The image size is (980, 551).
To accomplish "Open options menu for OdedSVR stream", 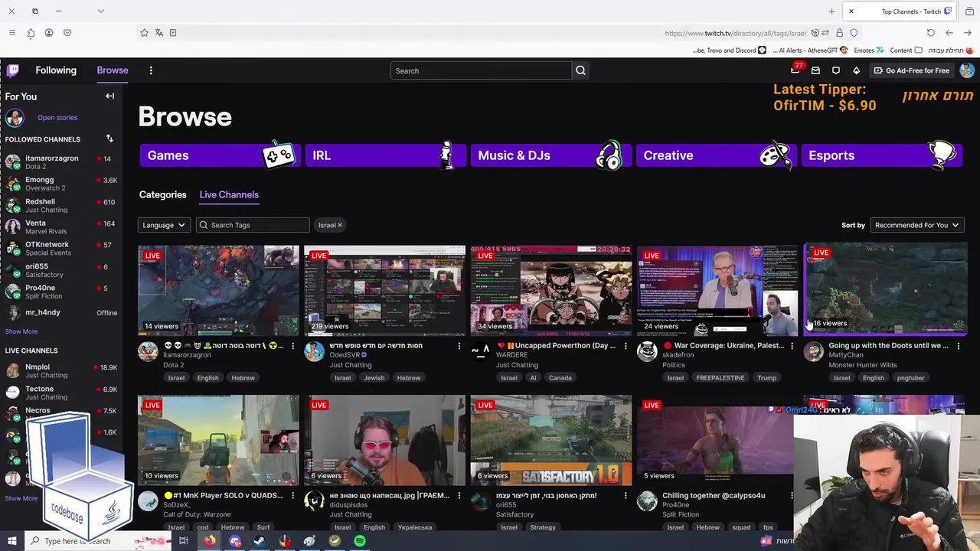I will tap(459, 346).
